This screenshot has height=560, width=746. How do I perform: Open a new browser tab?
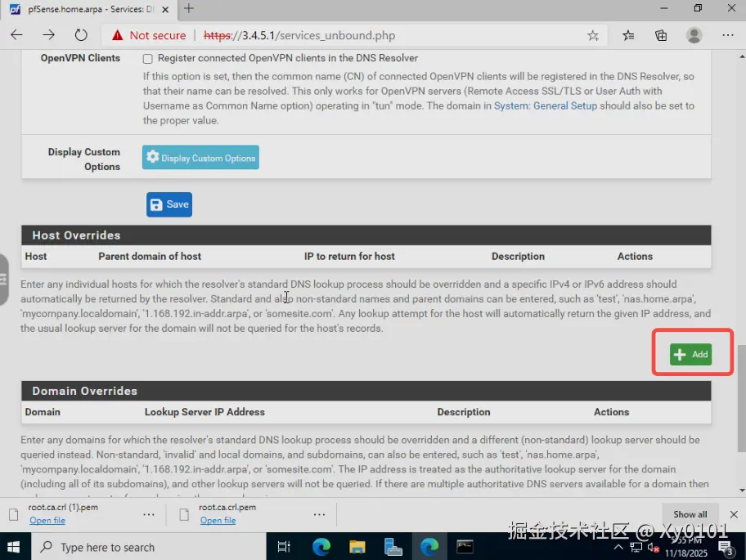[189, 8]
